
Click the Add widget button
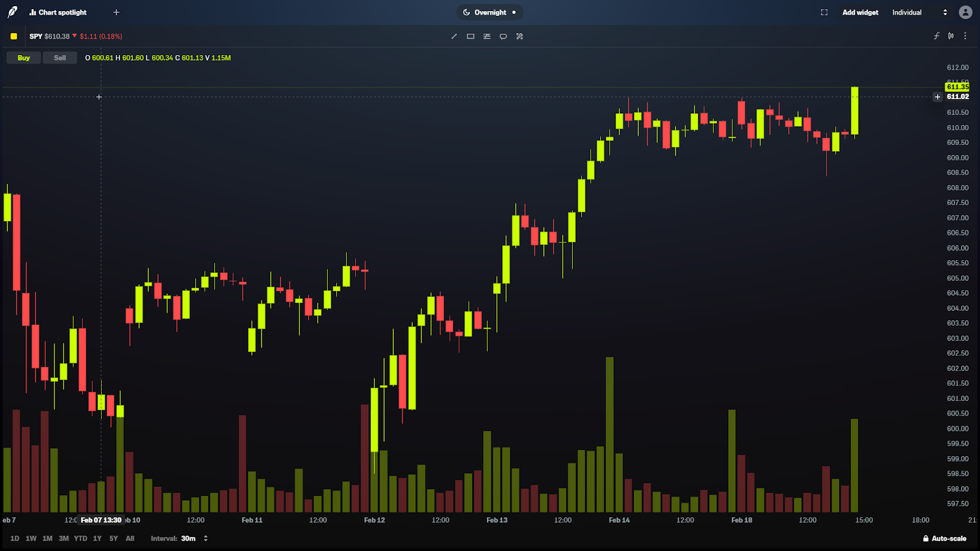pyautogui.click(x=860, y=12)
